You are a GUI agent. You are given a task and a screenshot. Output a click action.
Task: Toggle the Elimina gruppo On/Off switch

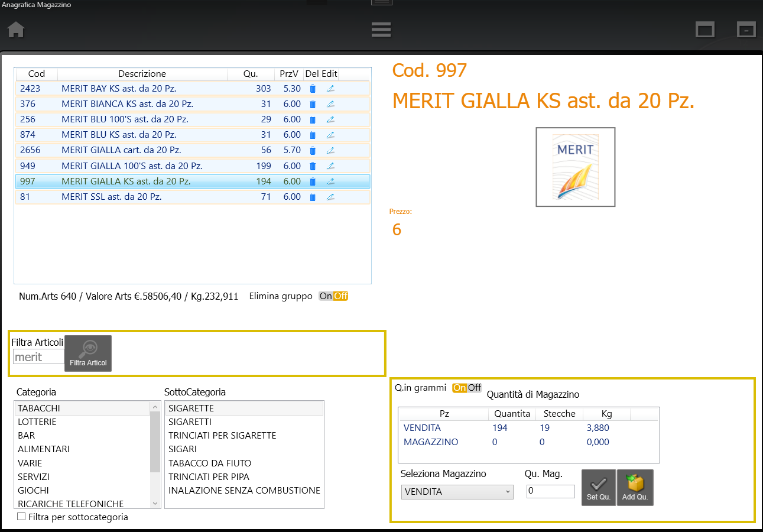tap(333, 296)
